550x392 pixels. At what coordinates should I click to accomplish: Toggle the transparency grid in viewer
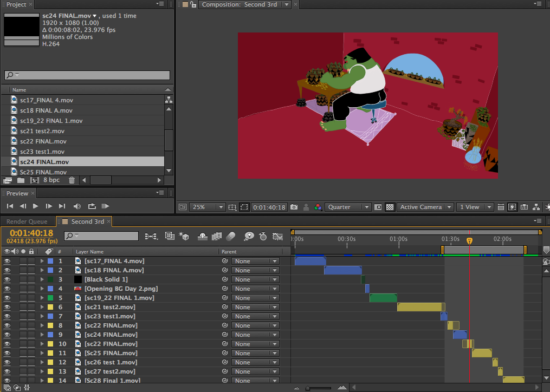390,207
